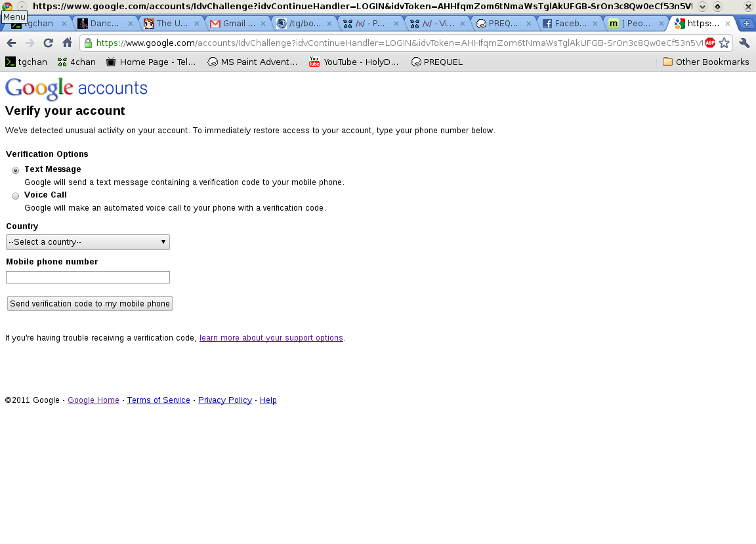Select the Text Message radio option
756x544 pixels.
(x=16, y=171)
